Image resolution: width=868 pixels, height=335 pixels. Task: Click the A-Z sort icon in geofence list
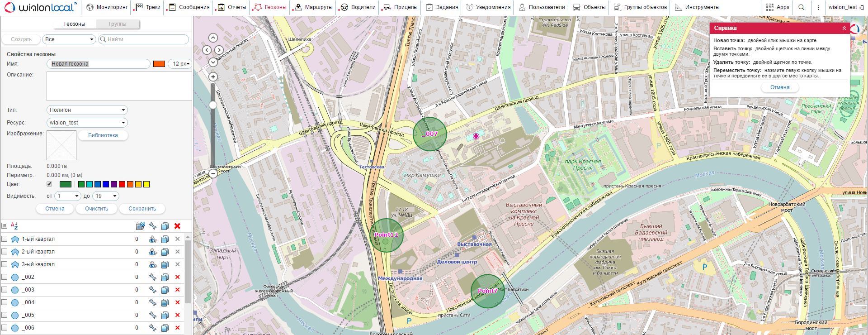click(14, 225)
